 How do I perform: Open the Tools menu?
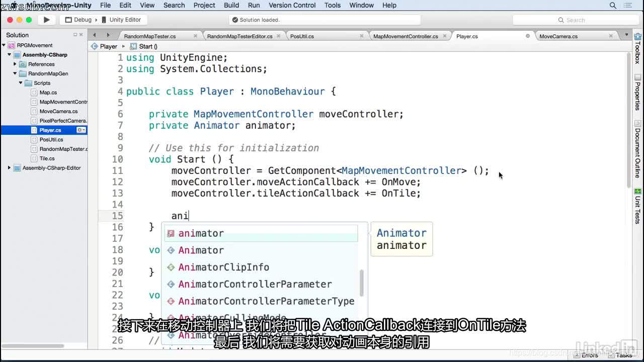(x=332, y=5)
